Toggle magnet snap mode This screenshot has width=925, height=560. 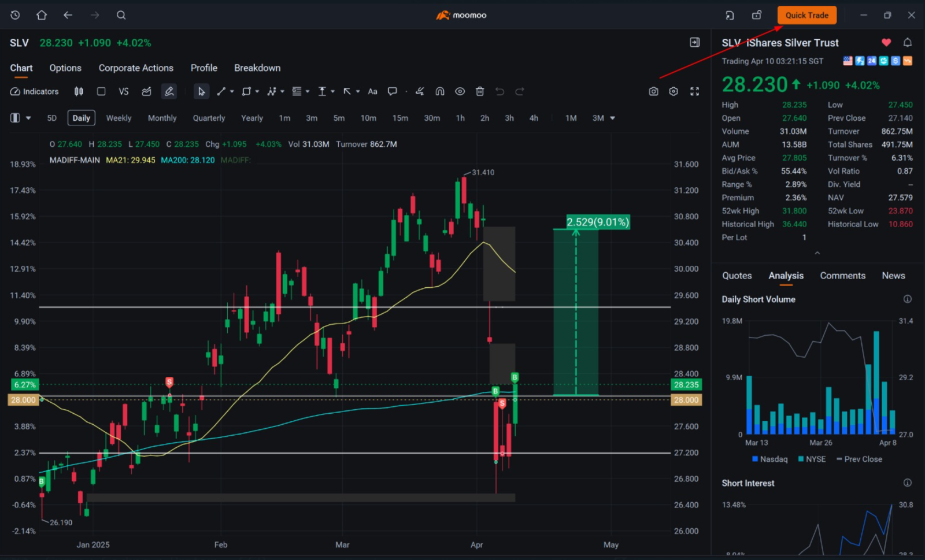440,91
